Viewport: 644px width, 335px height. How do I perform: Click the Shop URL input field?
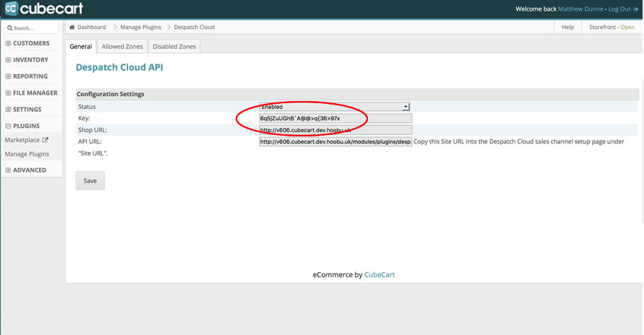(335, 130)
